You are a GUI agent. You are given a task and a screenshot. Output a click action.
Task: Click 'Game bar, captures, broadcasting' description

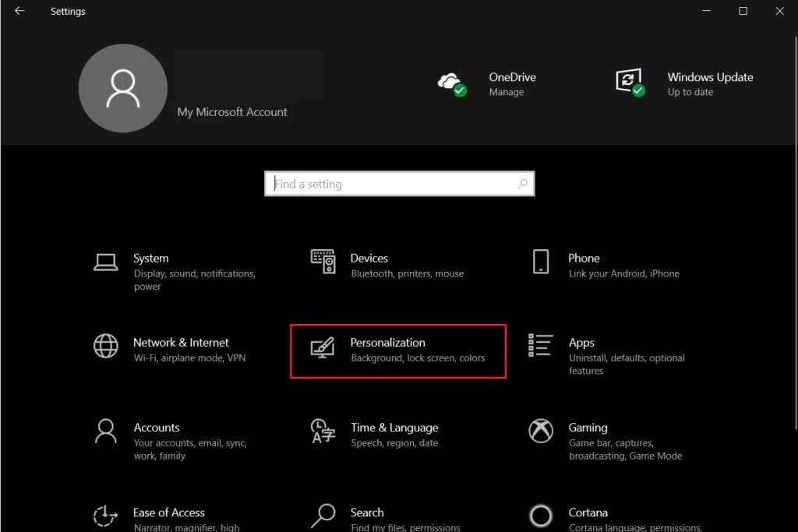pos(625,449)
